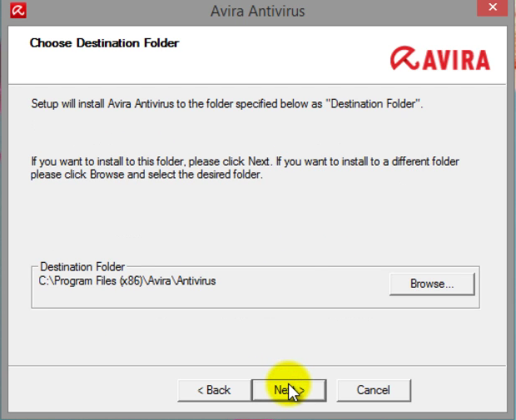Click the "Avira Antivirus" window title text
516x420 pixels.
pos(258,11)
